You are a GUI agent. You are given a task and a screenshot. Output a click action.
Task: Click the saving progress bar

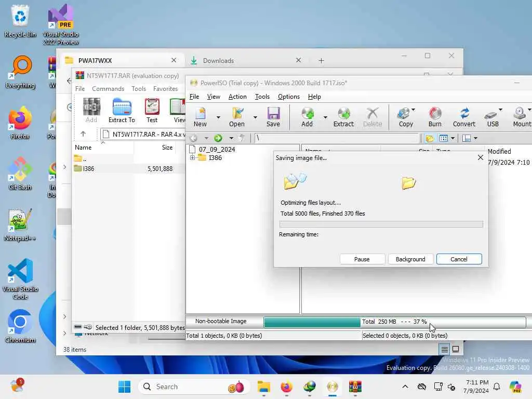[381, 224]
